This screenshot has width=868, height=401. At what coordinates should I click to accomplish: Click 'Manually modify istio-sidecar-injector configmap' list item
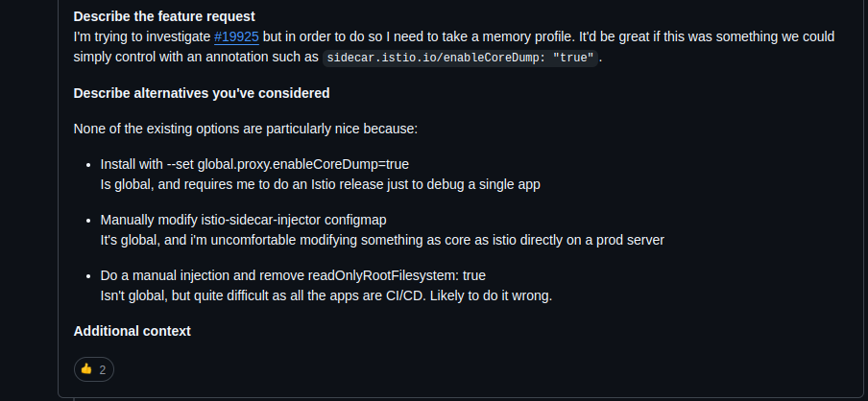(244, 220)
